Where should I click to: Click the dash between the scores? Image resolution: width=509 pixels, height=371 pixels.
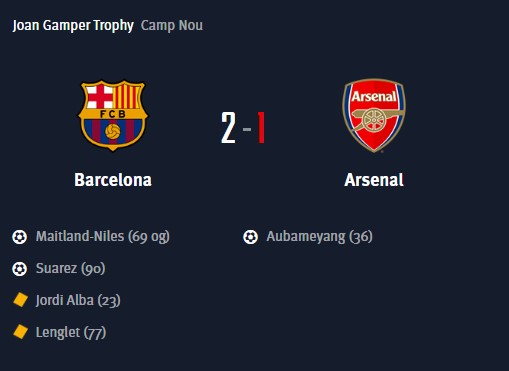pos(247,129)
